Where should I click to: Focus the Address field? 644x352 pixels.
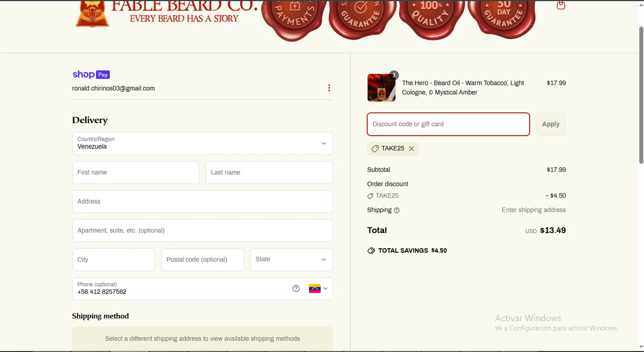[203, 202]
